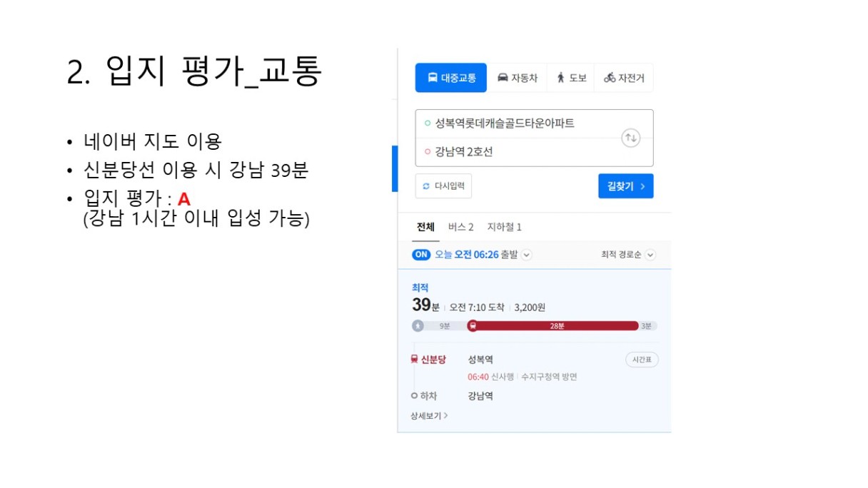868x488 pixels.
Task: Click the 시간표 timetable button
Action: click(642, 360)
